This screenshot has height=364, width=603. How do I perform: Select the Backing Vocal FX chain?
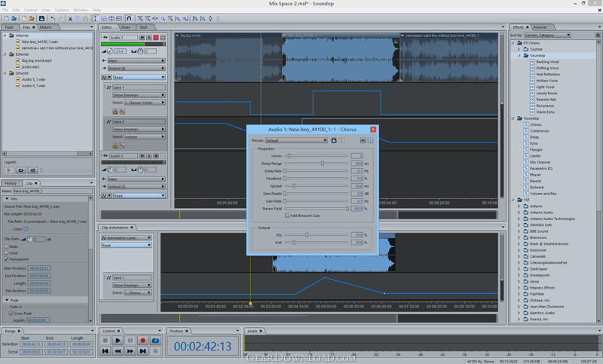[x=547, y=62]
